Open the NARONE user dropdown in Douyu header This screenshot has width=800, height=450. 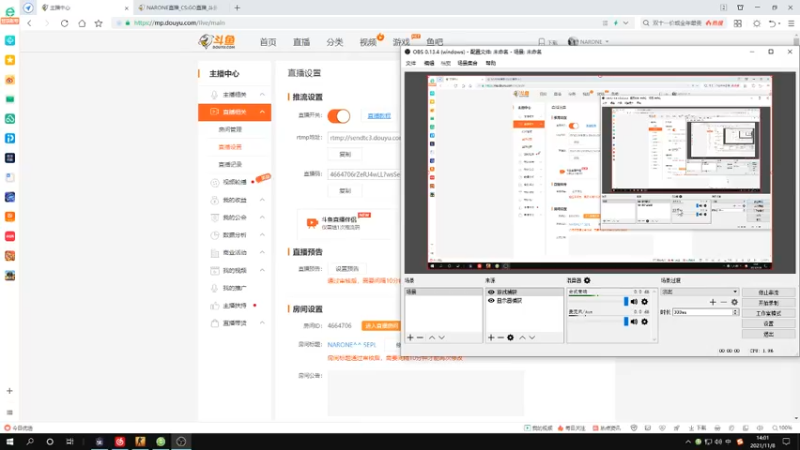(x=589, y=41)
